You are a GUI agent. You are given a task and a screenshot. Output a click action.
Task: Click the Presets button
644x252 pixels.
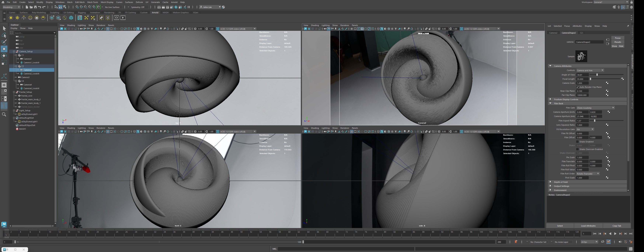tap(617, 42)
